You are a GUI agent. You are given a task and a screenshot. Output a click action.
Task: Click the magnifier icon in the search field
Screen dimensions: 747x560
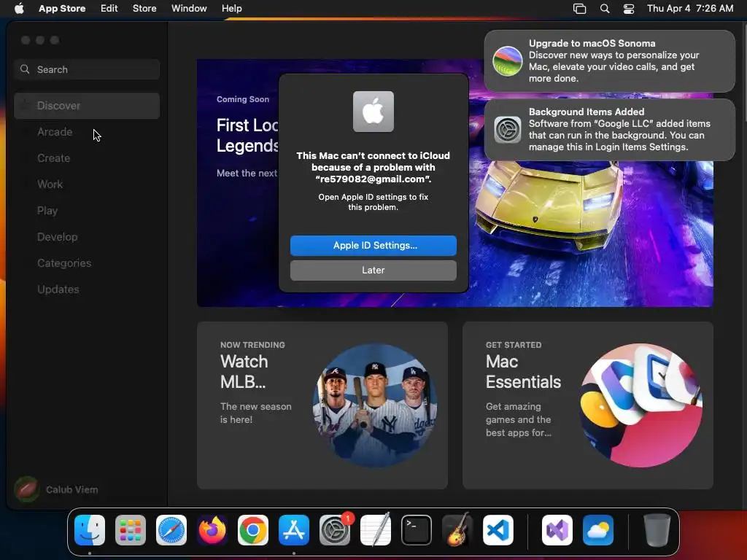coord(25,69)
